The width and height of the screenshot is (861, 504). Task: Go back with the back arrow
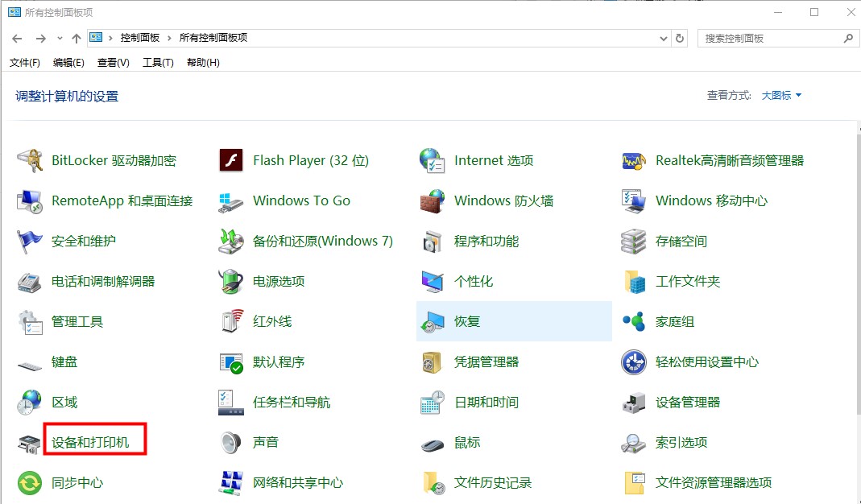click(x=17, y=39)
